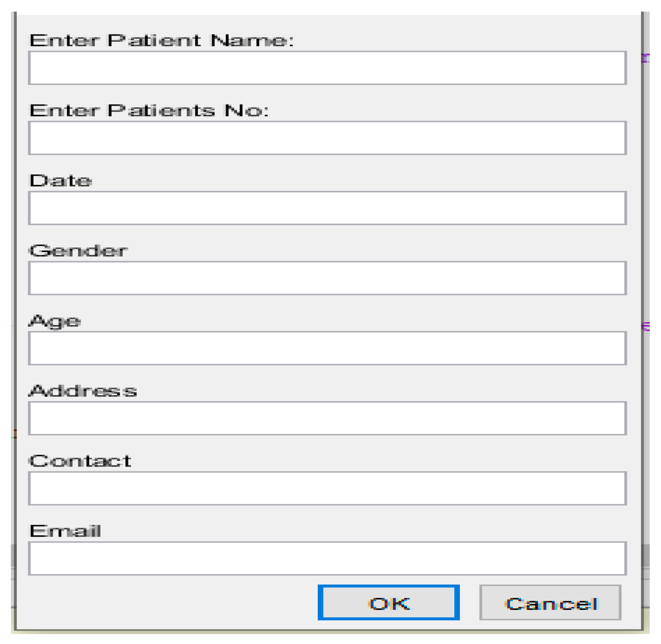Focus the Age input box
661x644 pixels.
[x=327, y=348]
